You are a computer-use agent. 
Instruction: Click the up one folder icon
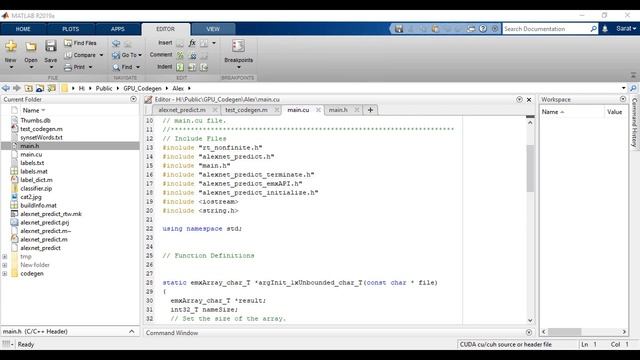point(28,88)
